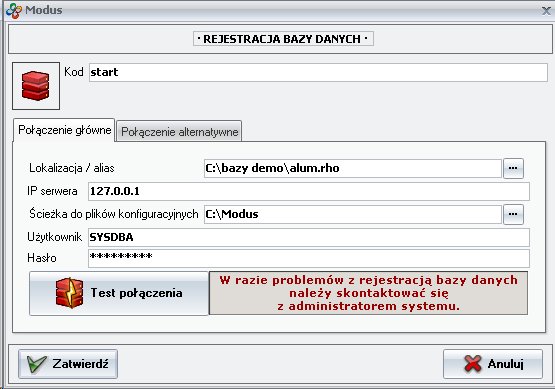The image size is (555, 389).
Task: Click the red database stack icon
Action: tap(36, 86)
